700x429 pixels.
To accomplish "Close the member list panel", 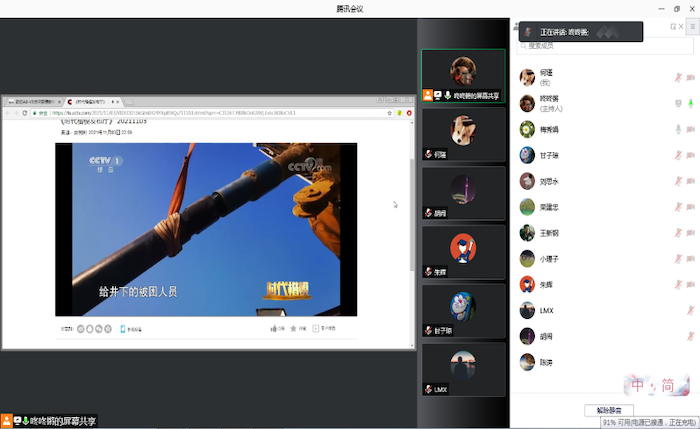I will pos(681,27).
